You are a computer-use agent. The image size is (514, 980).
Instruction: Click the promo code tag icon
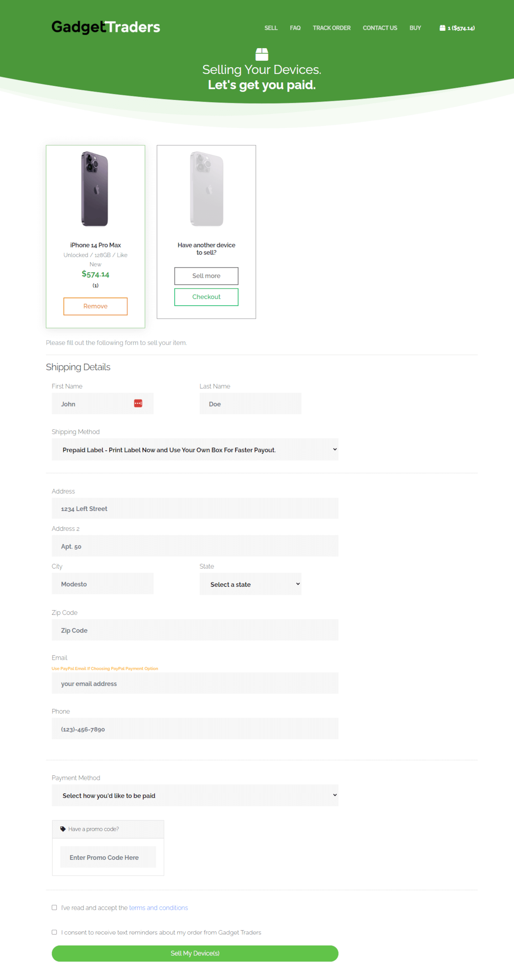point(63,829)
